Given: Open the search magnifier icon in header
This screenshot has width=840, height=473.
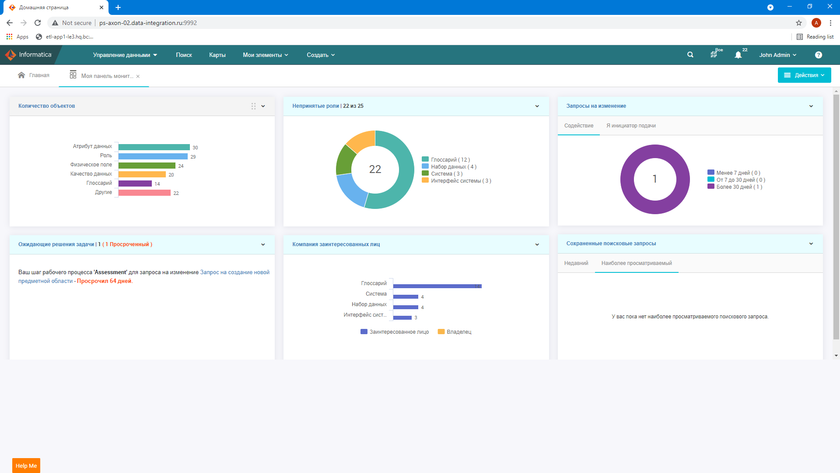Looking at the screenshot, I should 690,55.
